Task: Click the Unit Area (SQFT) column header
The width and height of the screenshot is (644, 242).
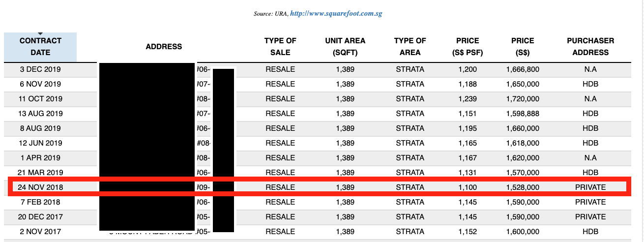Action: 345,47
